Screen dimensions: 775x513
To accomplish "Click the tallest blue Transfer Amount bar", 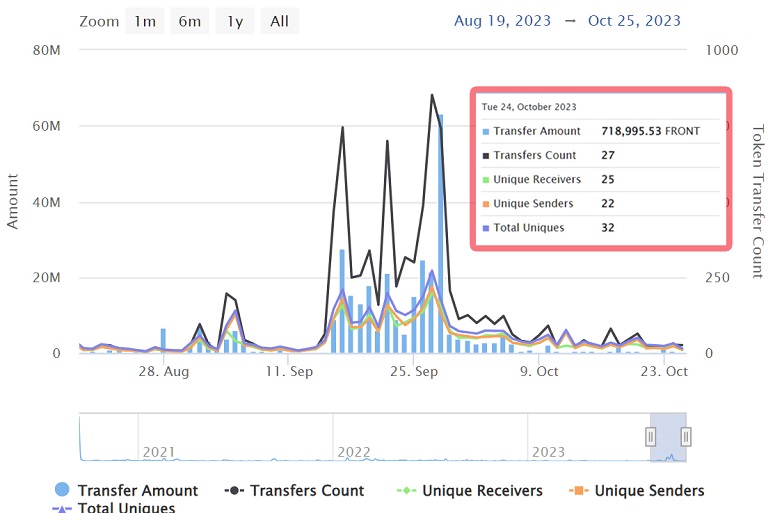I will pos(440,234).
